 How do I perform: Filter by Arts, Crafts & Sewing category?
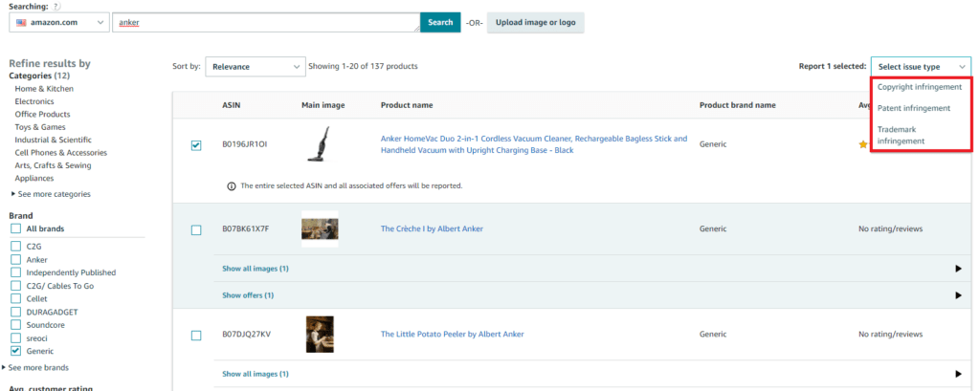[x=54, y=165]
